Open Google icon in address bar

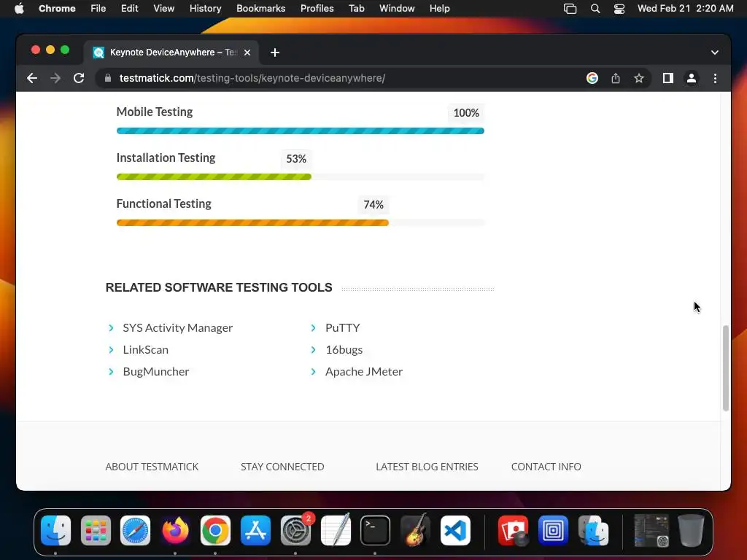592,78
